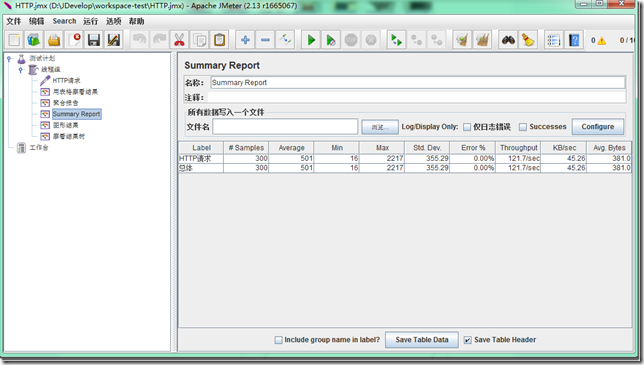Click the yellow warning triangle indicator
Screen dimensions: 644x365
pos(602,41)
